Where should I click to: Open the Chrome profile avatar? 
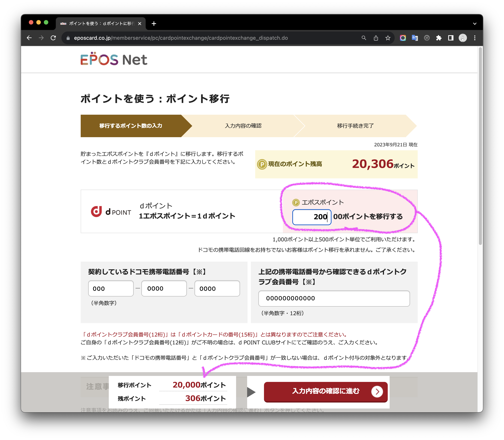[x=463, y=38]
